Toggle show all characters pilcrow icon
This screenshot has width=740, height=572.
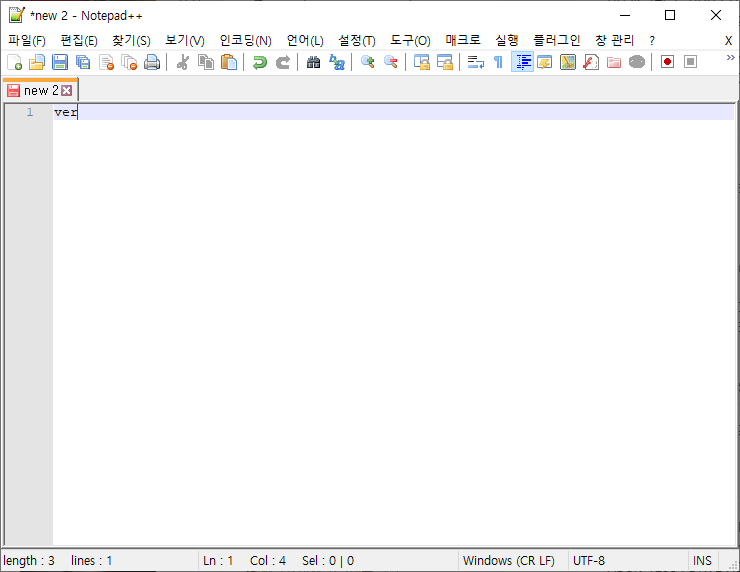[498, 62]
